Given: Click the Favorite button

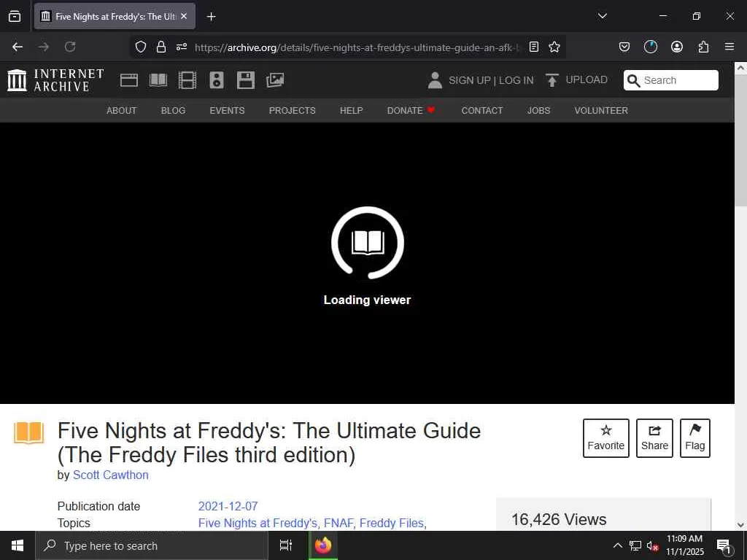Looking at the screenshot, I should pyautogui.click(x=606, y=438).
